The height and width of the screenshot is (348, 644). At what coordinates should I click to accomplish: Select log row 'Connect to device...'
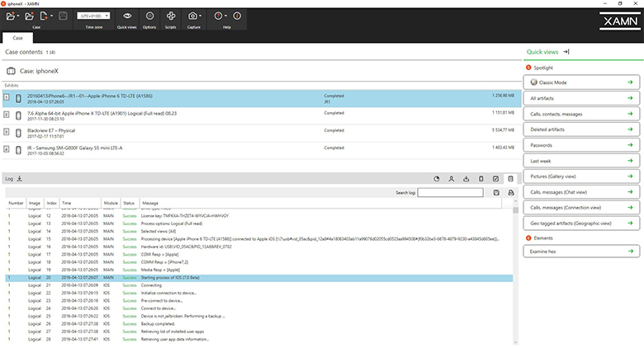point(259,308)
